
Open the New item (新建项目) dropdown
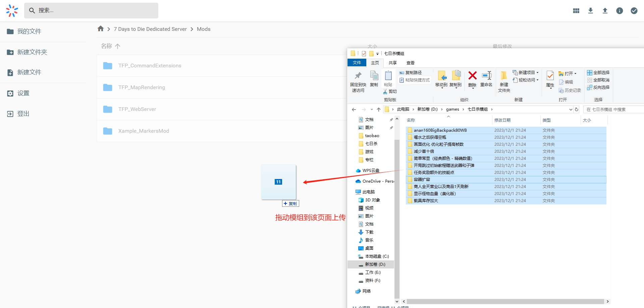pos(526,72)
